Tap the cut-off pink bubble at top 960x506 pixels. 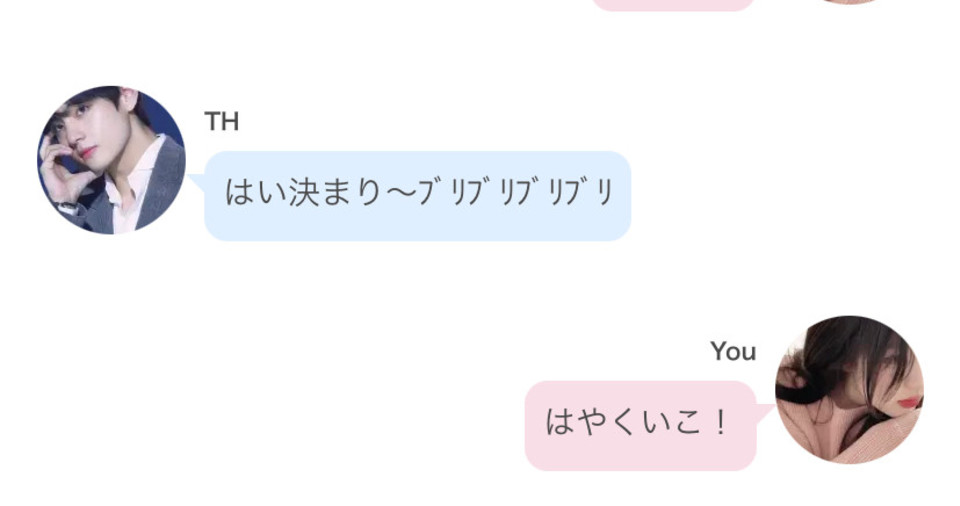click(673, 5)
